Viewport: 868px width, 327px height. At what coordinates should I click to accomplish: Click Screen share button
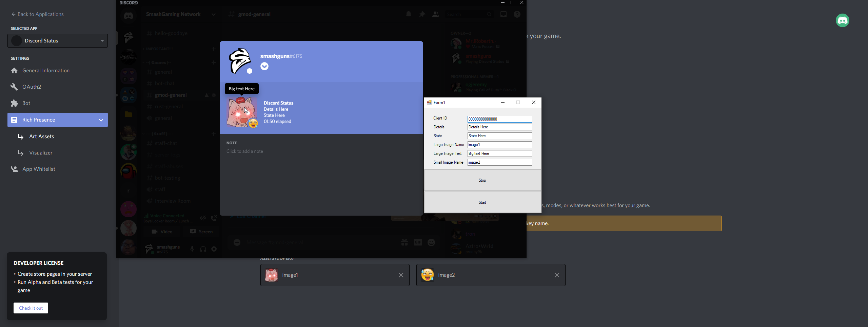[201, 232]
